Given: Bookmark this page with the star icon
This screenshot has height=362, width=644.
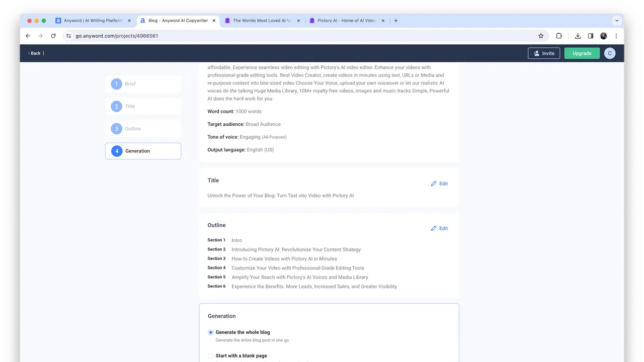Looking at the screenshot, I should 541,36.
